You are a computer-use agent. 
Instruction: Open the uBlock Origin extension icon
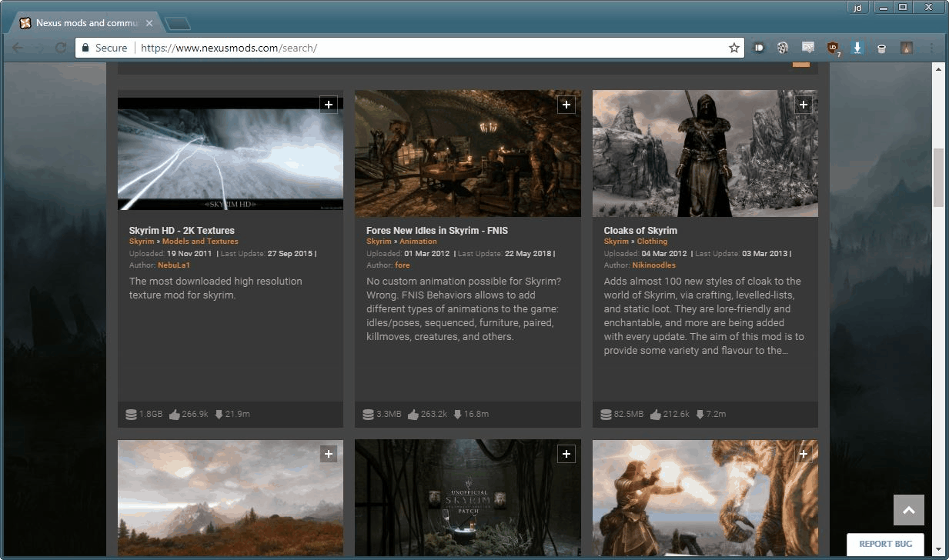(833, 48)
